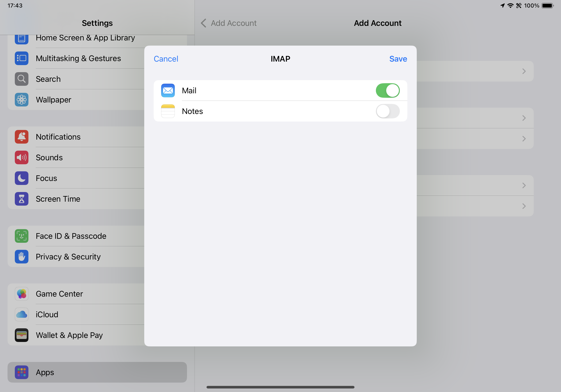Open the iCloud settings row
This screenshot has width=561, height=392.
(x=47, y=314)
